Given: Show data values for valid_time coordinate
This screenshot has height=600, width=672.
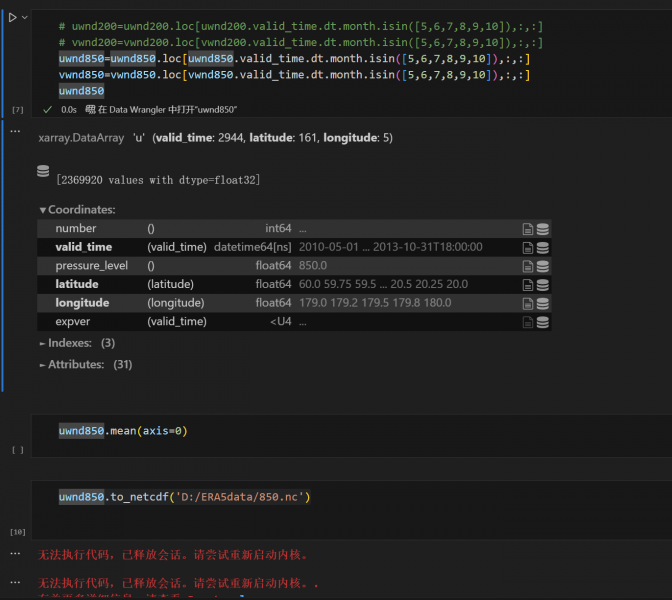Looking at the screenshot, I should (542, 247).
